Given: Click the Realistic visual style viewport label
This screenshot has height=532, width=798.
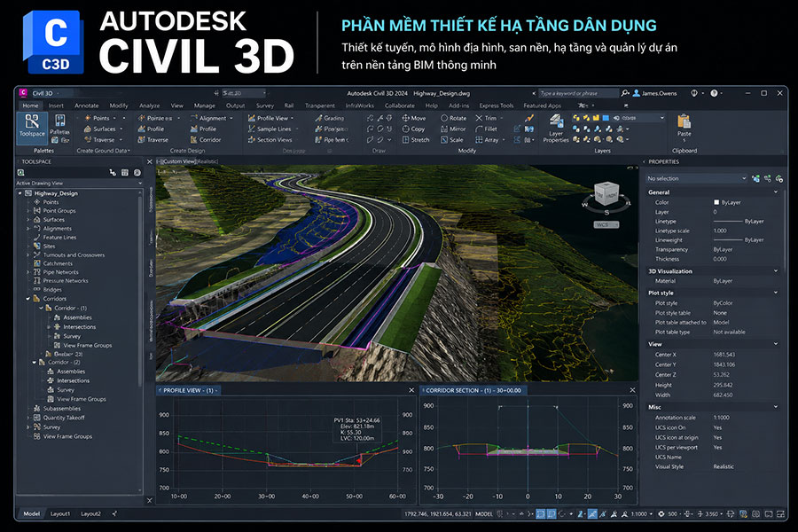Looking at the screenshot, I should [207, 161].
